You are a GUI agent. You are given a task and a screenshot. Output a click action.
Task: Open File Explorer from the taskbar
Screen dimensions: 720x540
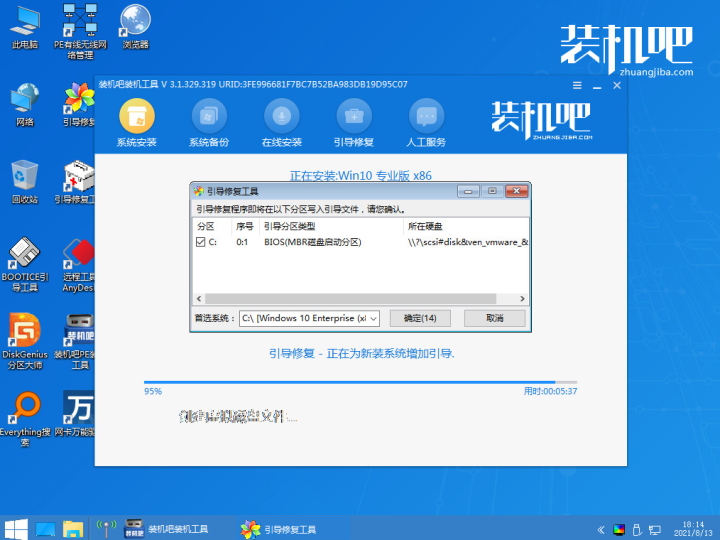(x=73, y=529)
